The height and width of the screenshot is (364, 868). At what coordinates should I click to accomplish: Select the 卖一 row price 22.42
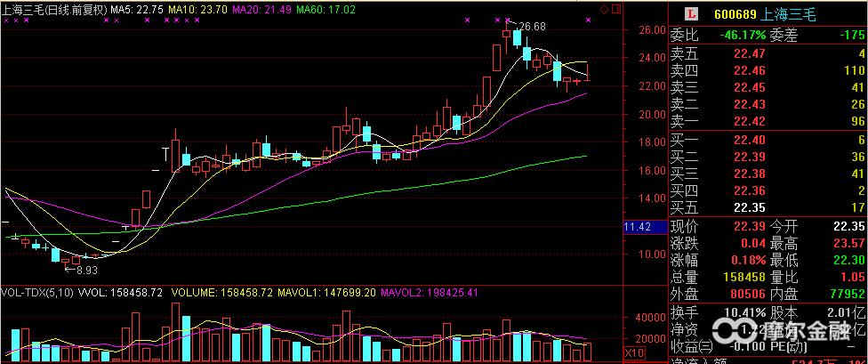751,121
